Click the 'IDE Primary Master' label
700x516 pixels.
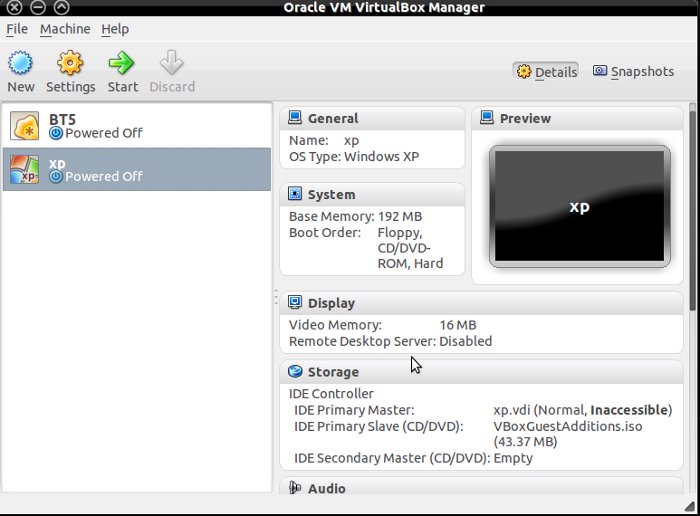(354, 410)
